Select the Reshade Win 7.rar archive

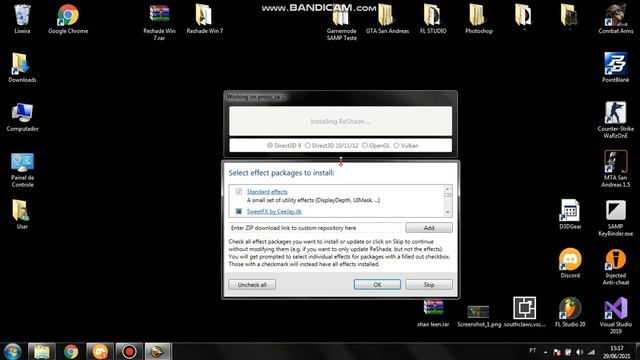tap(159, 21)
